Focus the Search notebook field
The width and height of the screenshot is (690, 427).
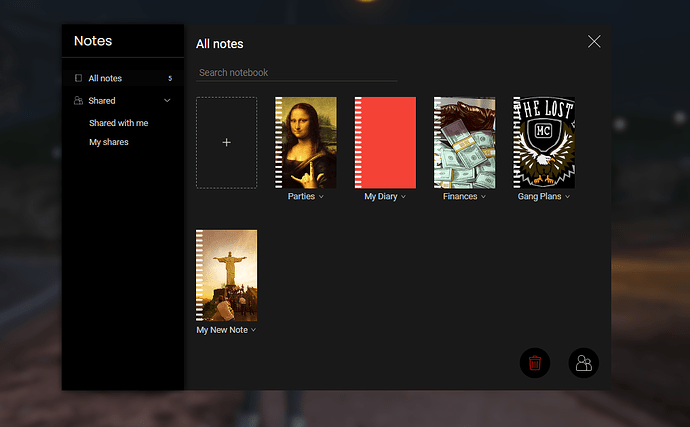pyautogui.click(x=297, y=73)
